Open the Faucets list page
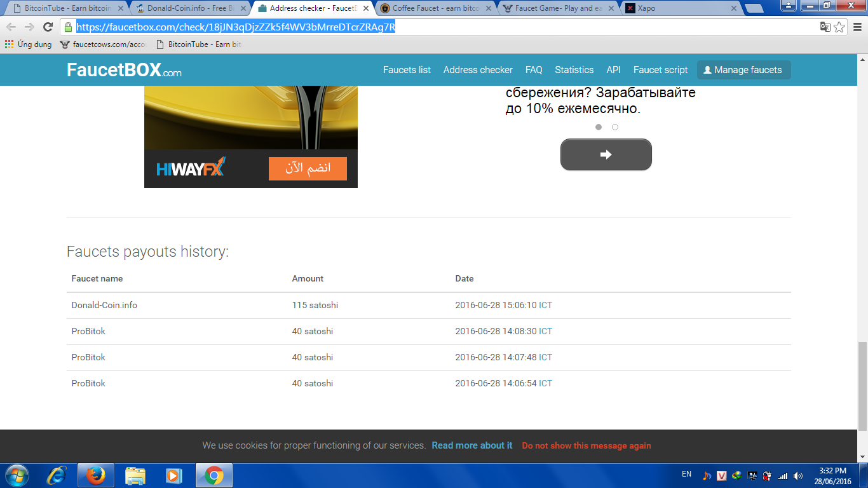 [407, 70]
